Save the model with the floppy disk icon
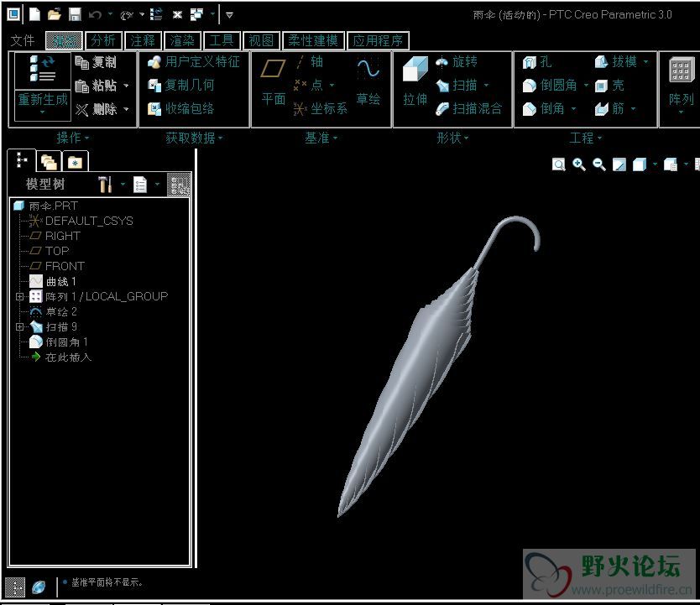The width and height of the screenshot is (700, 605). [x=75, y=15]
